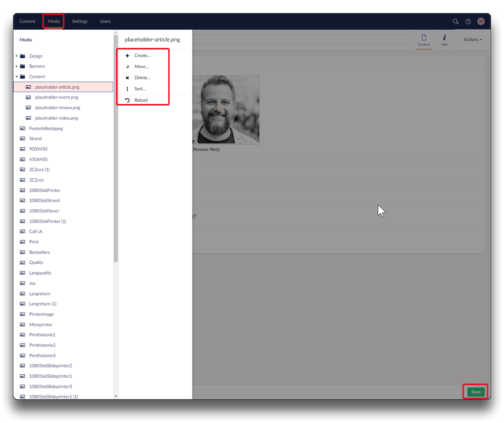The width and height of the screenshot is (504, 423).
Task: Open the Actions dropdown
Action: point(472,40)
